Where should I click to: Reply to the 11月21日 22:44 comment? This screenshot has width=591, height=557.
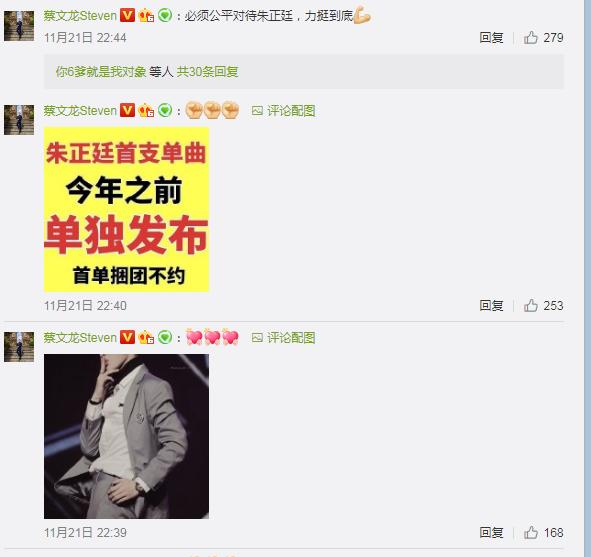491,38
